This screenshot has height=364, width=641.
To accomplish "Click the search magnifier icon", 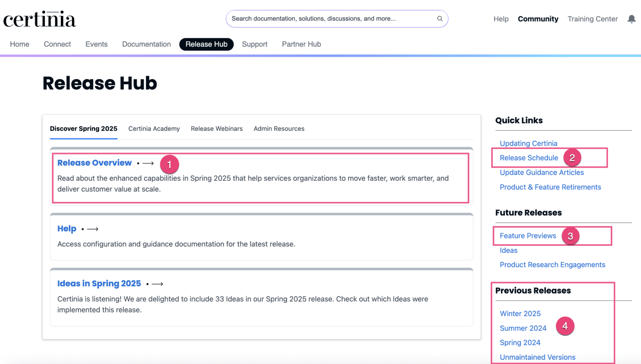I will coord(439,19).
